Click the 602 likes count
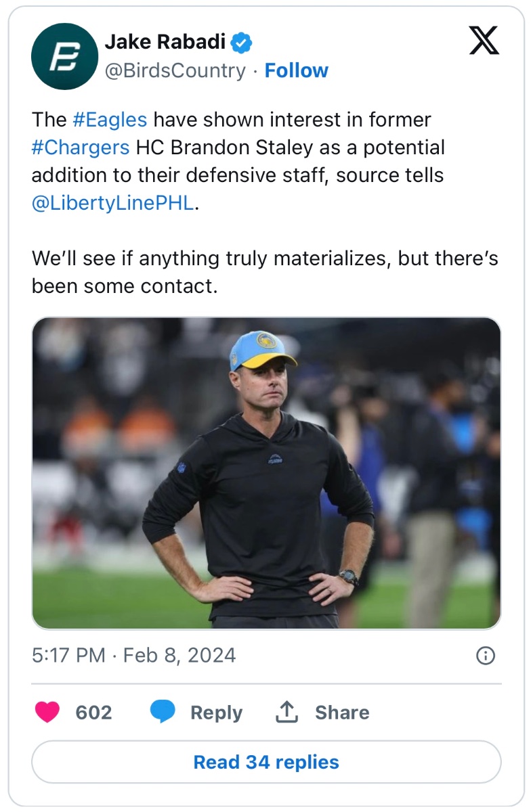531x812 pixels. point(93,713)
